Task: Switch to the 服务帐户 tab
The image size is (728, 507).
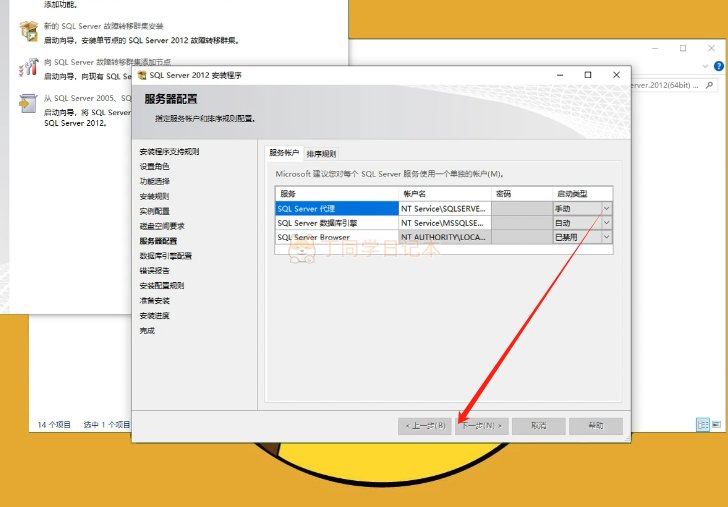Action: [x=284, y=153]
